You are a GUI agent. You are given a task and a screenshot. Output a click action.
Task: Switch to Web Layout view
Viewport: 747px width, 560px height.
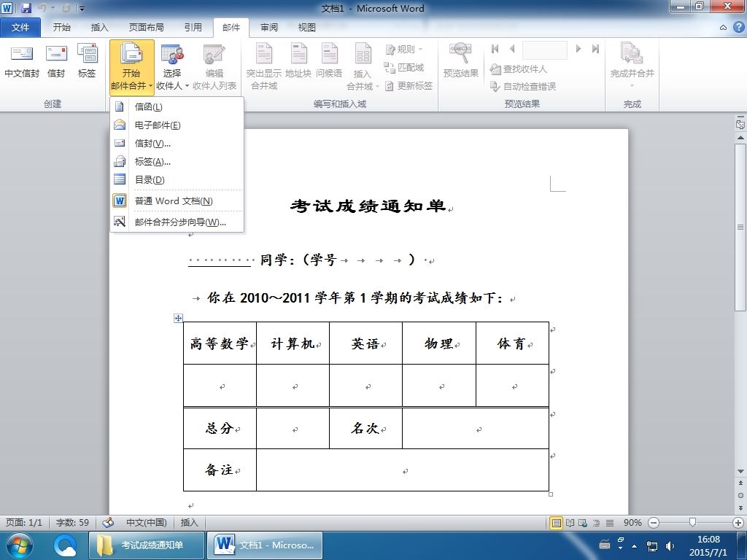click(x=583, y=523)
